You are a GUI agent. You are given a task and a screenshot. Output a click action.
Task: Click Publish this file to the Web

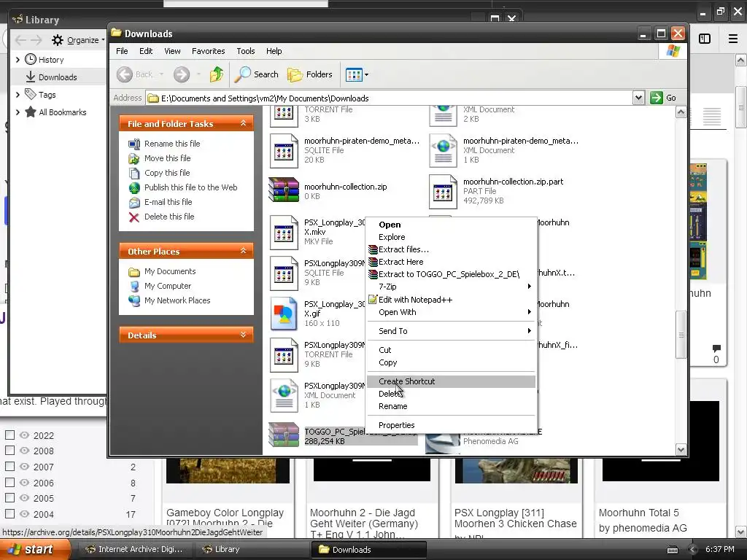click(190, 187)
